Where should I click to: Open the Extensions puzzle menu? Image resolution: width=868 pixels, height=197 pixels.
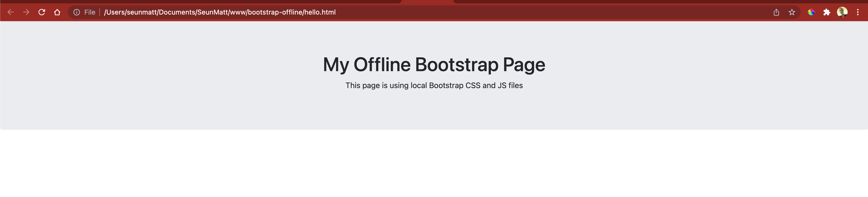[x=827, y=12]
